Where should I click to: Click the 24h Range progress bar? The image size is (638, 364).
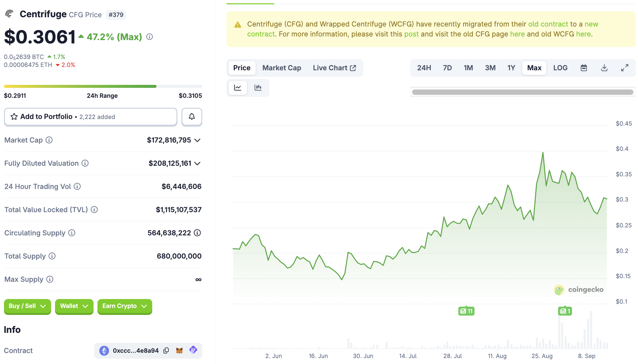pos(103,86)
